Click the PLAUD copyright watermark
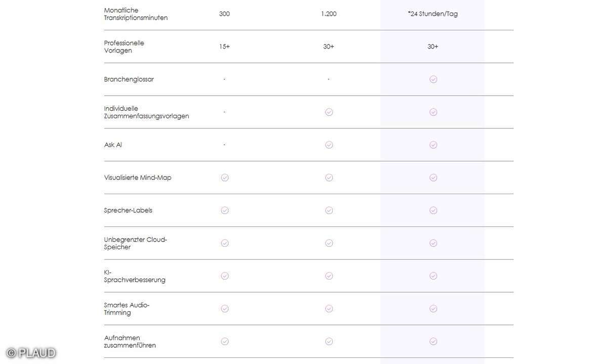The width and height of the screenshot is (607, 364). (x=31, y=353)
